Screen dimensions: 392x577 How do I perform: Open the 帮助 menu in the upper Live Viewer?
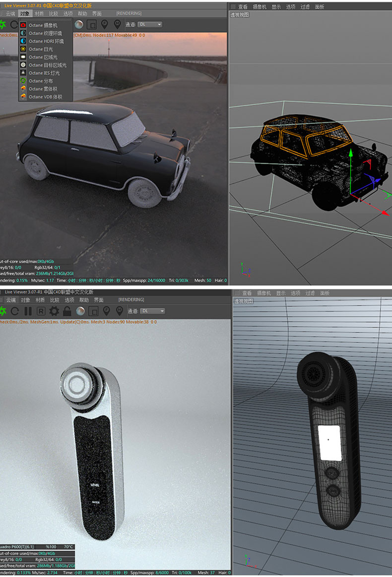[x=82, y=13]
